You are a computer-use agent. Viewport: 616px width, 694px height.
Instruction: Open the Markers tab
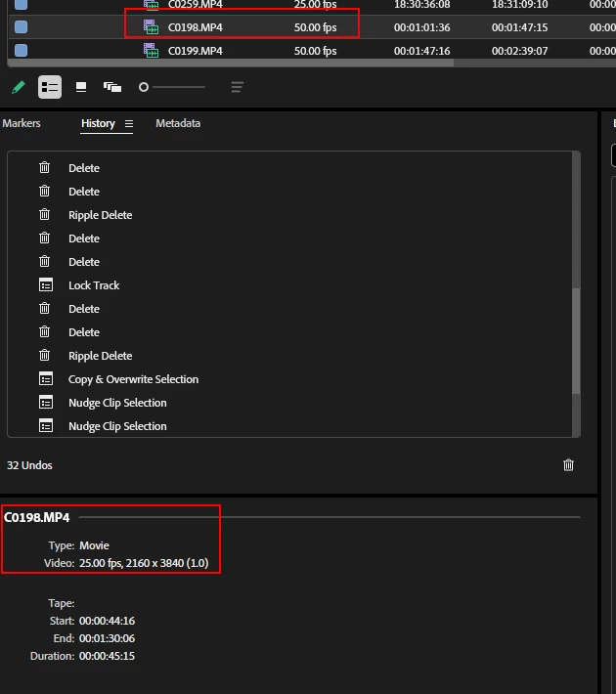pyautogui.click(x=22, y=123)
